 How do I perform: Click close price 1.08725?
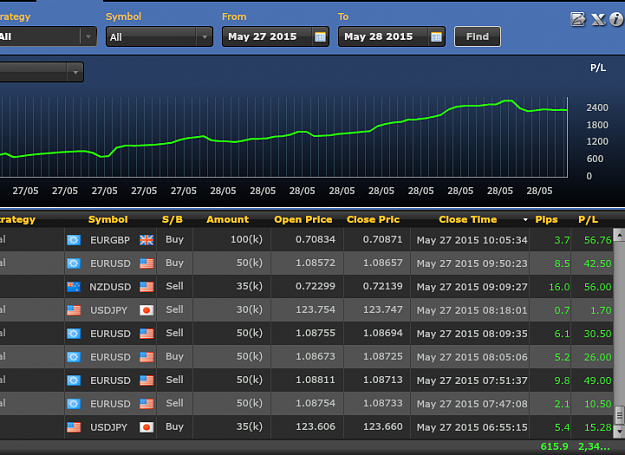tap(383, 356)
